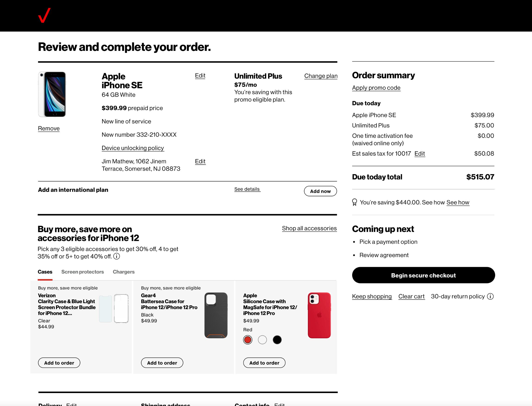Switch to the Screen protectors tab

point(82,272)
